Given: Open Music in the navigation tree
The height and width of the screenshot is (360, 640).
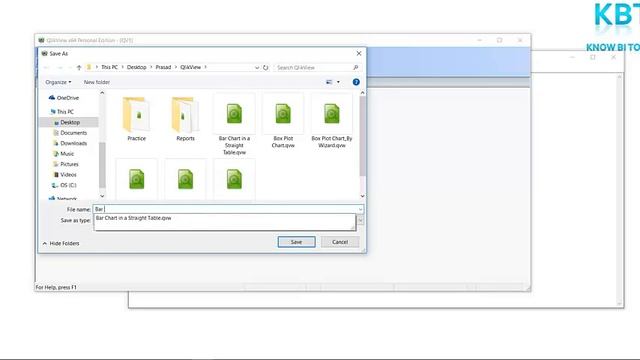Looking at the screenshot, I should [64, 153].
